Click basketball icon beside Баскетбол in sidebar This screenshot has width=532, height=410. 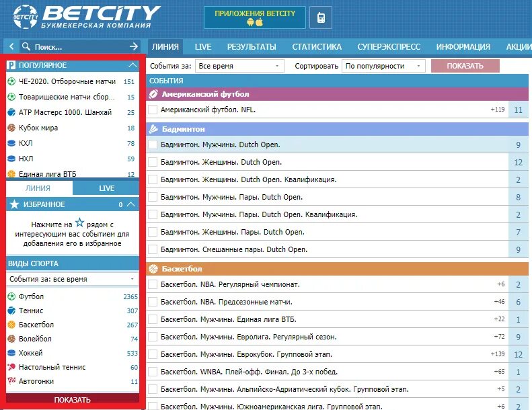(x=11, y=325)
